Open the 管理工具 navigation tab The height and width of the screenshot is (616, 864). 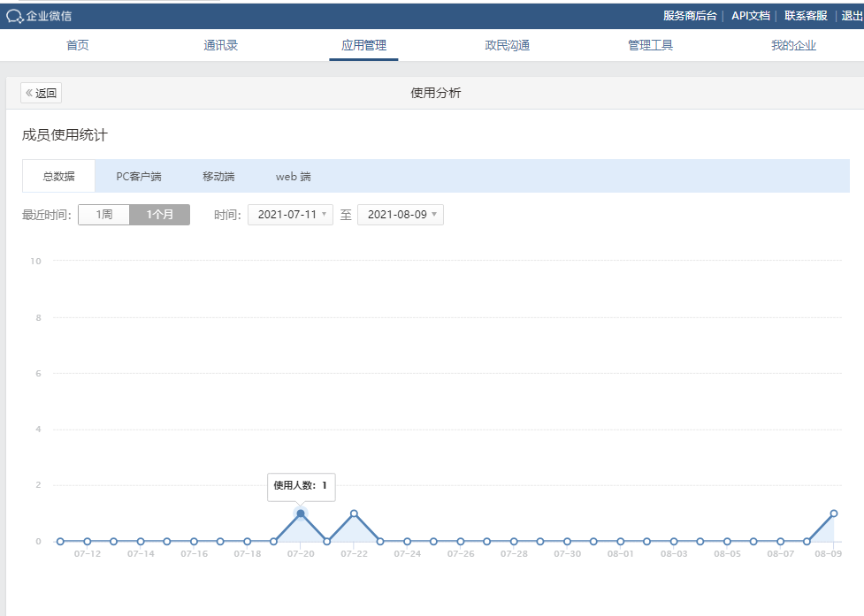click(650, 45)
